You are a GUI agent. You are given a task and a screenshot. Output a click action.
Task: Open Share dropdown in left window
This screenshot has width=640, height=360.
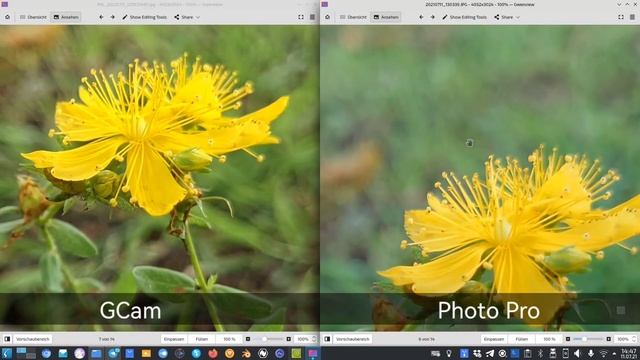coord(187,17)
